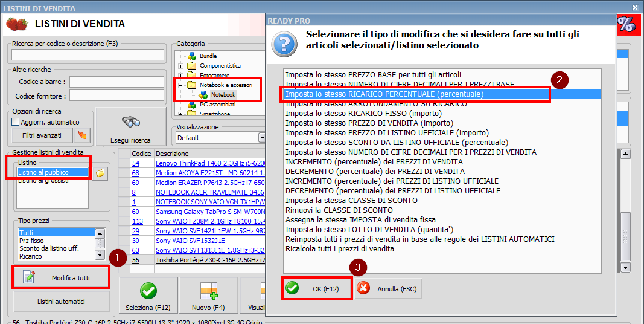Click the Tipo prezzi list up arrow
This screenshot has height=324, width=644.
[100, 233]
